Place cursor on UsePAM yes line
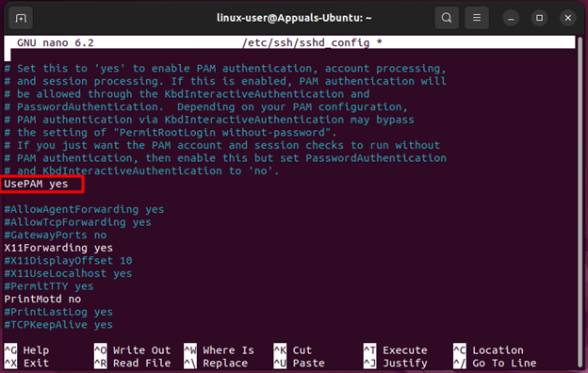Screen dimensions: 588x373 [37, 184]
